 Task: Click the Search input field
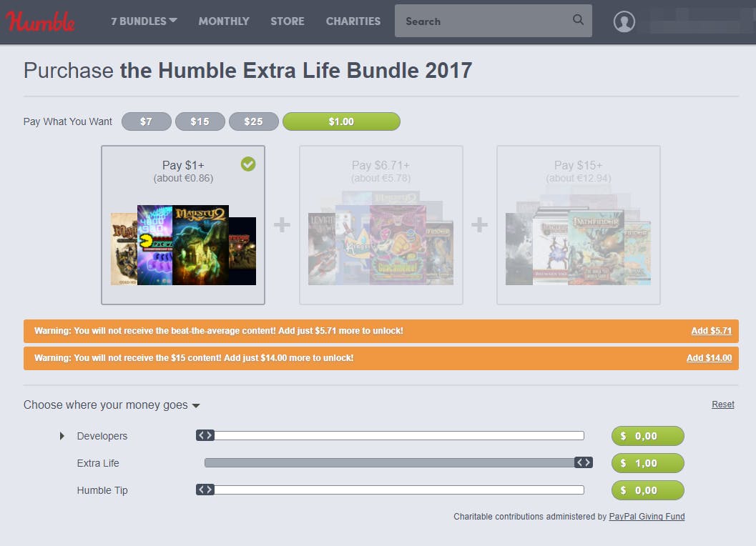[x=487, y=21]
